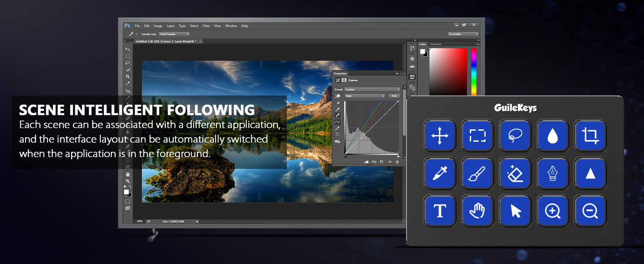This screenshot has width=644, height=264.
Task: Switch to the Swatches tab
Action: (435, 44)
